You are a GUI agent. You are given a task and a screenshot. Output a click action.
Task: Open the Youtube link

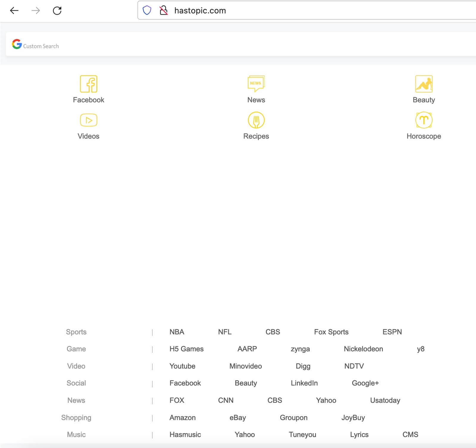(x=182, y=366)
